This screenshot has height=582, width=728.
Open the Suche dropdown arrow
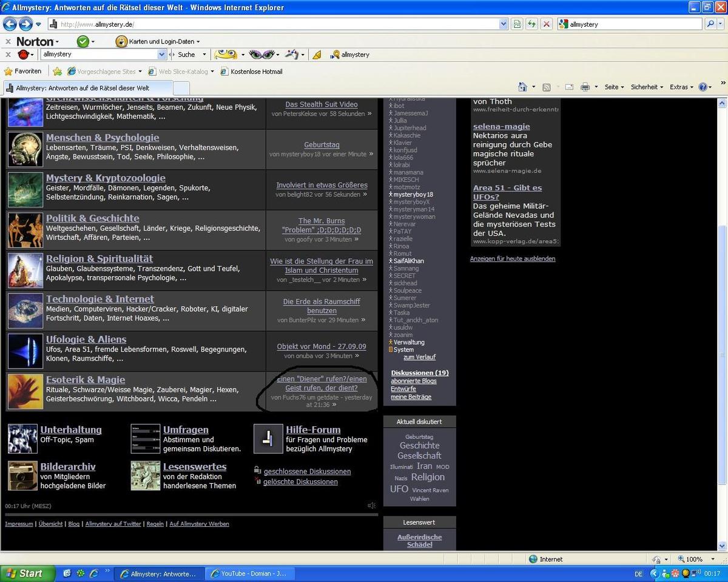204,55
